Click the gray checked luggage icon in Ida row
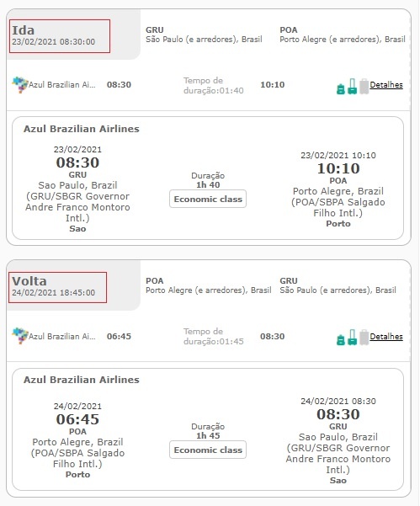 point(364,86)
